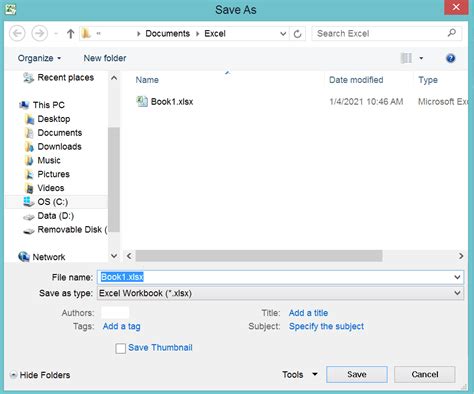The width and height of the screenshot is (474, 394).
Task: Collapse folders with Hide Folders
Action: coord(40,375)
